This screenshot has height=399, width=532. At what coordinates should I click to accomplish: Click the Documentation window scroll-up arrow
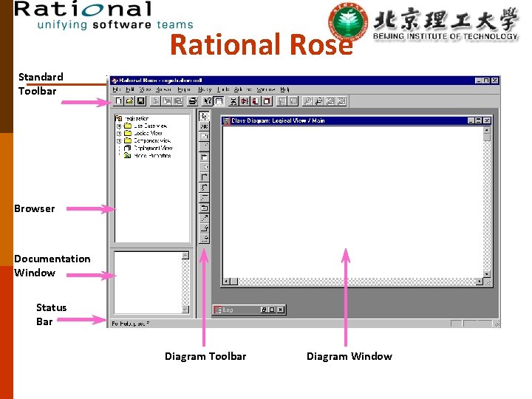(x=185, y=256)
